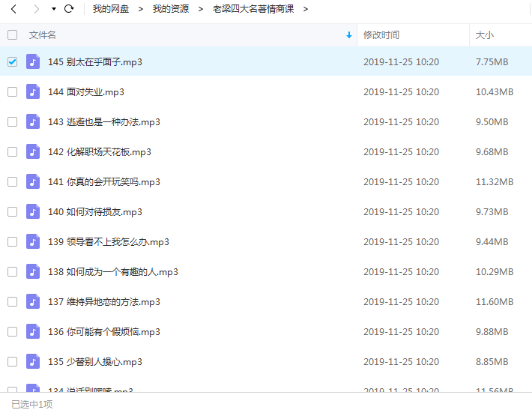Uncheck the 145 别太在乎面子.mp3 checkbox

pyautogui.click(x=12, y=61)
